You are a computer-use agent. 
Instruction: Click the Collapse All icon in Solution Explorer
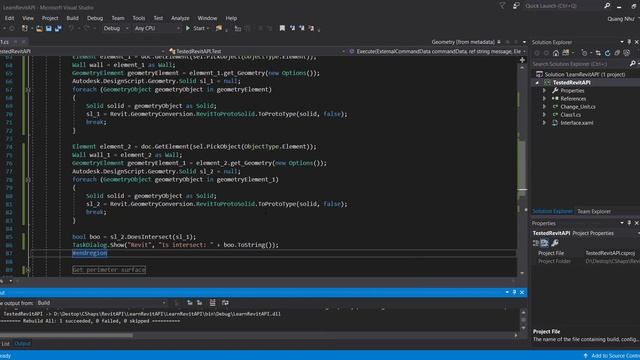pos(617,53)
